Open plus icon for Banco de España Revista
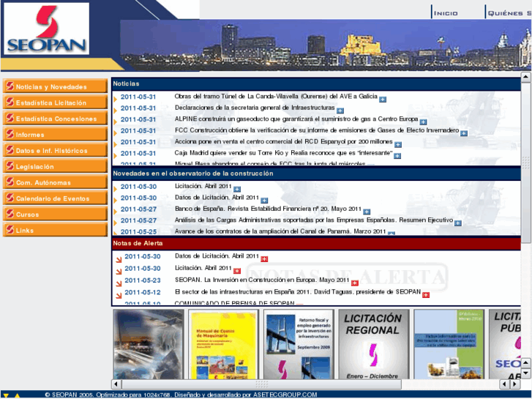 pos(367,212)
